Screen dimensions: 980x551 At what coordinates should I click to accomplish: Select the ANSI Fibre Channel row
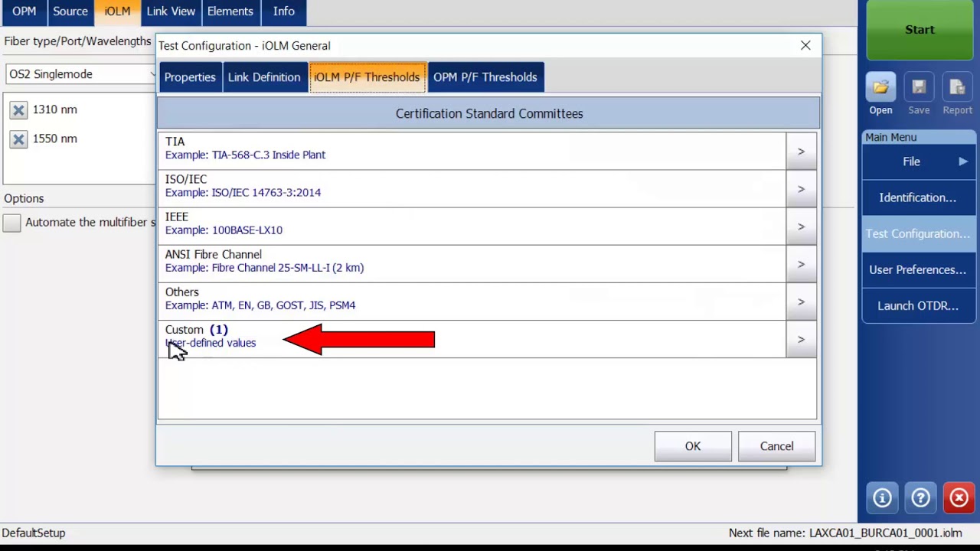click(472, 264)
